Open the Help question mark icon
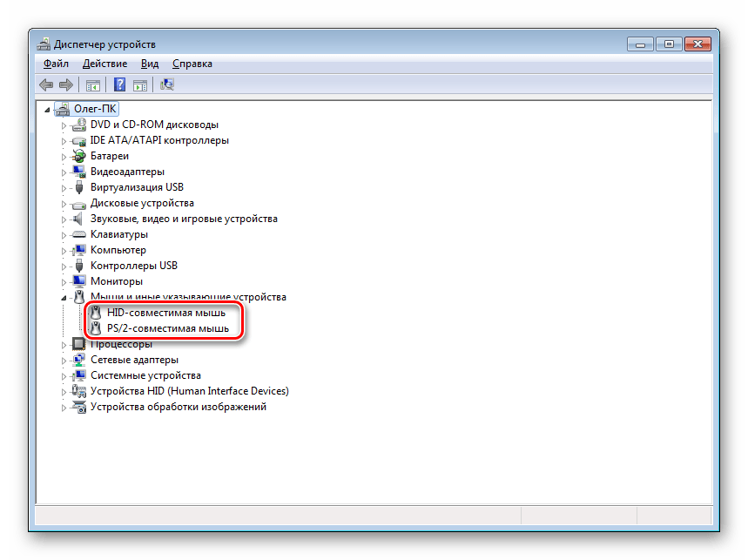Viewport: 748px width, 560px height. click(x=119, y=84)
